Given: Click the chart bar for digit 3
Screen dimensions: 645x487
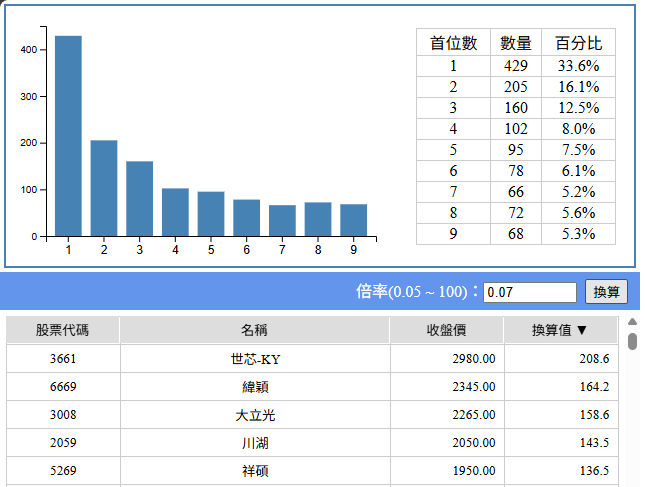Looking at the screenshot, I should 139,198.
